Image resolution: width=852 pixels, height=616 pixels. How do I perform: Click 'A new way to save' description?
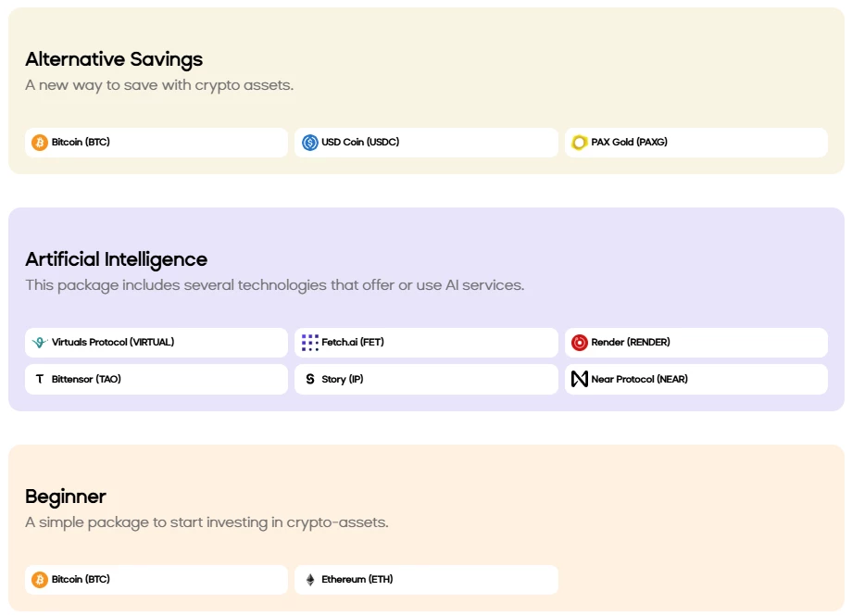159,85
